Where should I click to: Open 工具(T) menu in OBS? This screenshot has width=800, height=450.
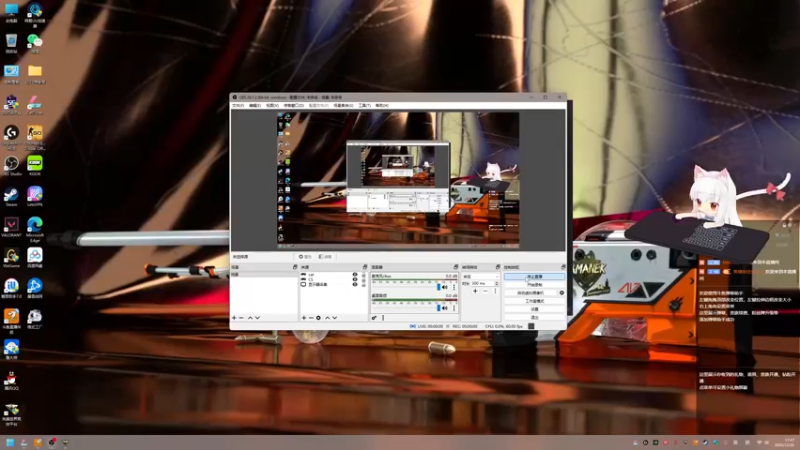coord(364,106)
